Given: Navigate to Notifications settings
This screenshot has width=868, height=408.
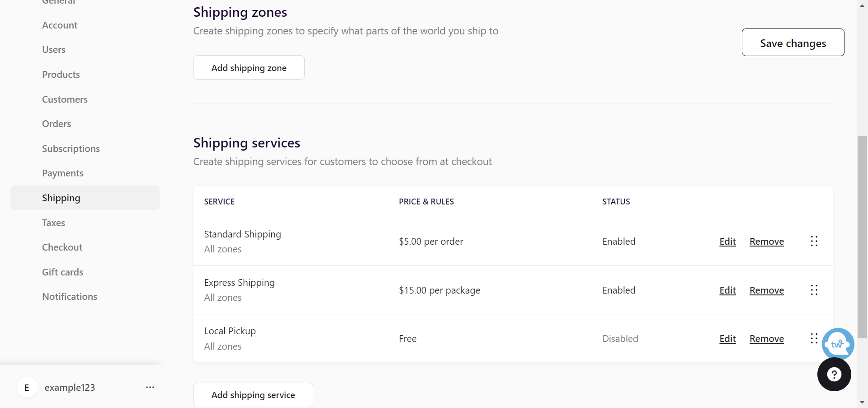Looking at the screenshot, I should [x=70, y=297].
